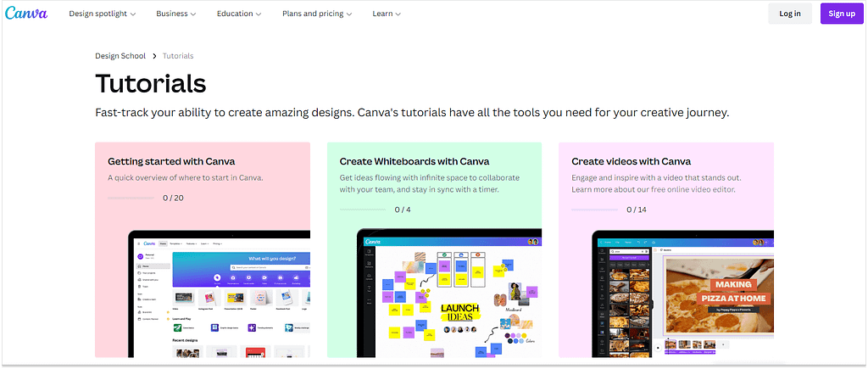Expand the Business dropdown
Image resolution: width=868 pixels, height=369 pixels.
(x=176, y=14)
